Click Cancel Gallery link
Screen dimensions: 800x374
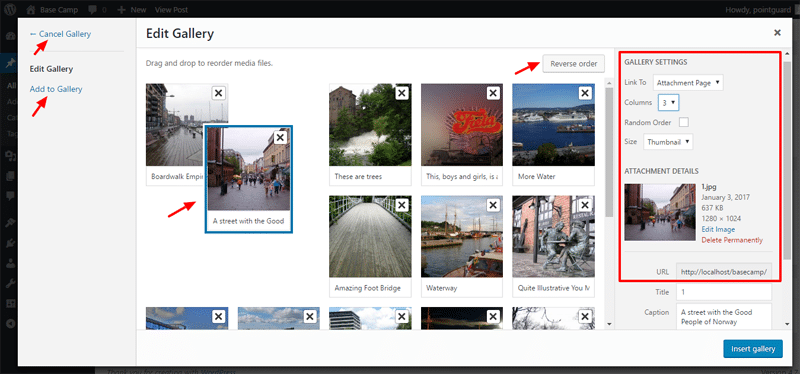(x=60, y=34)
